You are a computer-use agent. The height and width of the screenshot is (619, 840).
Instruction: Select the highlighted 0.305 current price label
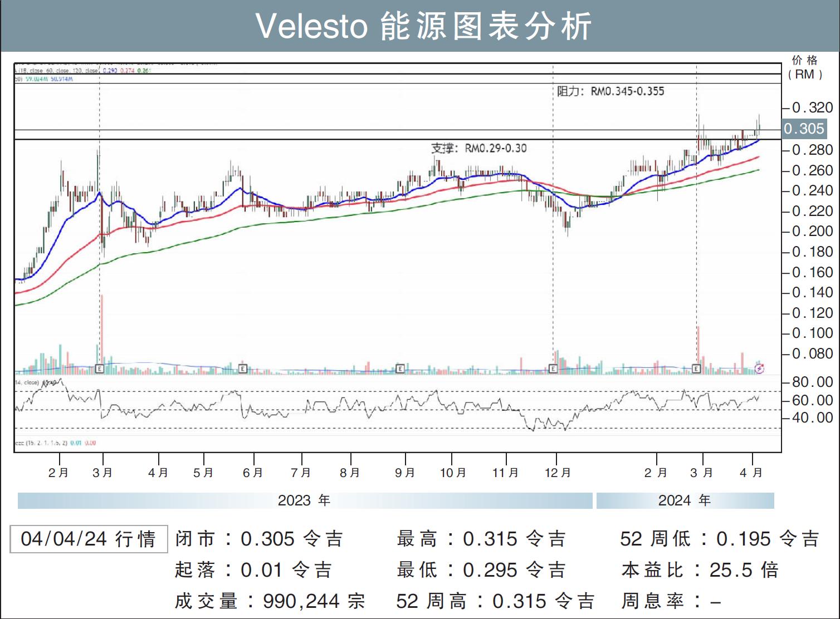click(x=804, y=129)
